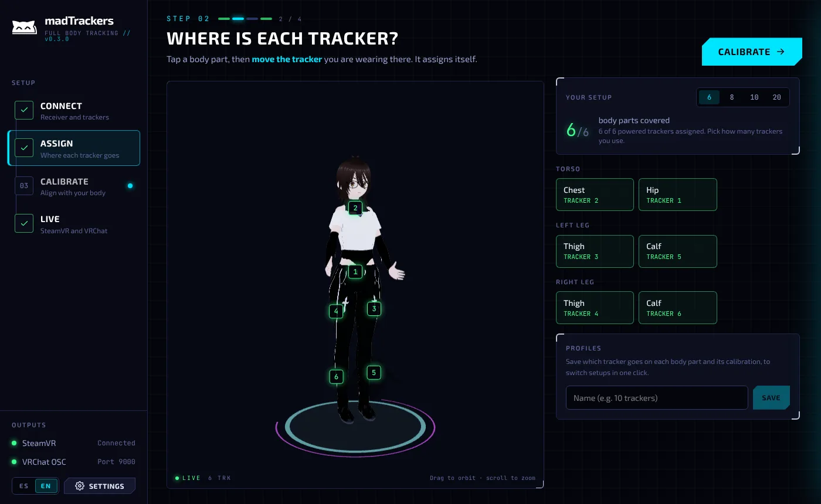Open SETTINGS button
This screenshot has height=504, width=821.
coord(100,486)
